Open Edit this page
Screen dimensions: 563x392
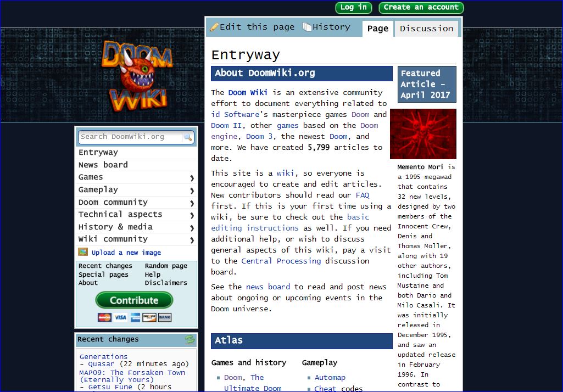tap(257, 27)
